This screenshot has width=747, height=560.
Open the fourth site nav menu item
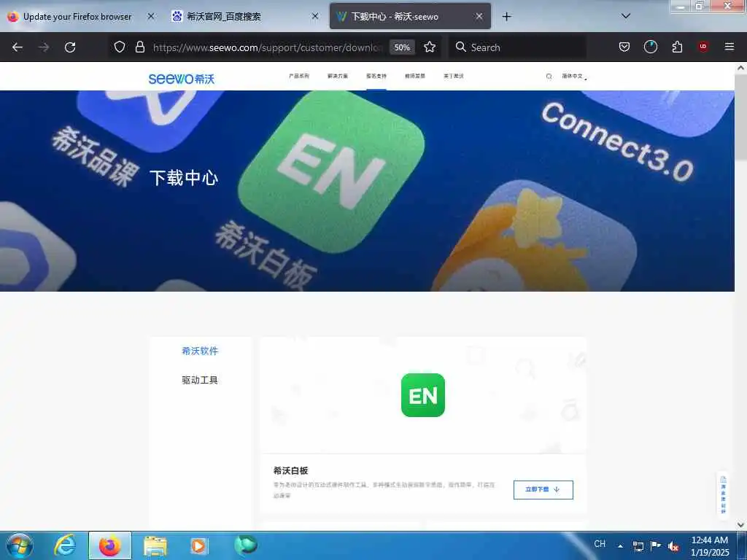(x=415, y=76)
